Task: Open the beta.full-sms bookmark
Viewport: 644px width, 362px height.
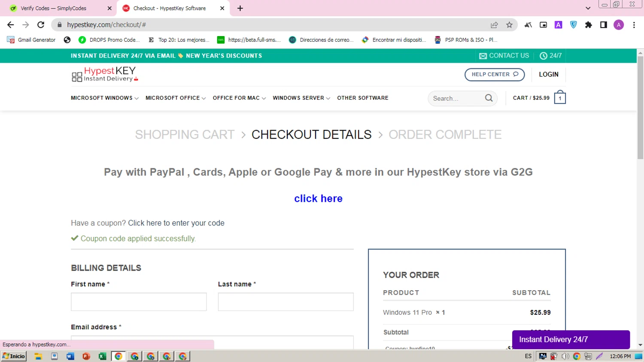Action: pyautogui.click(x=249, y=40)
